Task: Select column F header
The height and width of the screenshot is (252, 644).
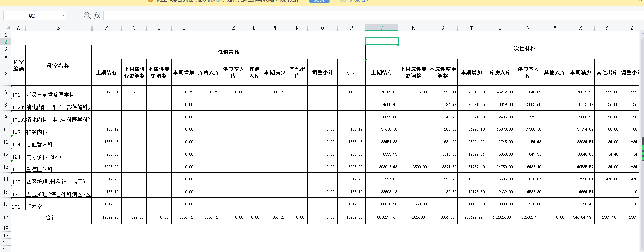Action: pyautogui.click(x=106, y=28)
